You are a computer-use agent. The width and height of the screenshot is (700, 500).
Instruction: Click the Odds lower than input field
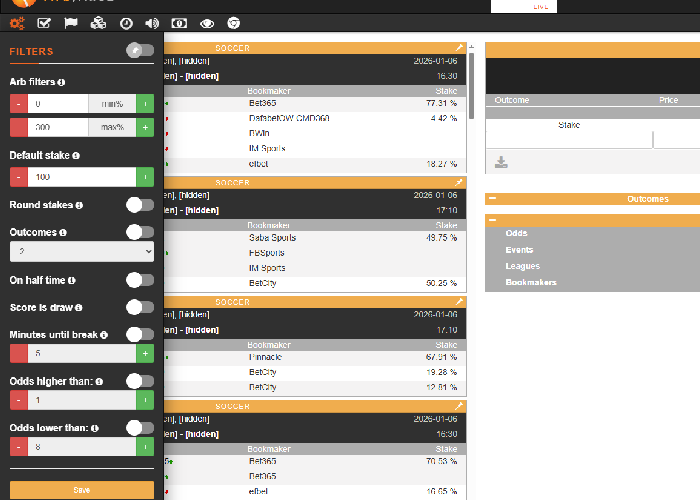82,446
